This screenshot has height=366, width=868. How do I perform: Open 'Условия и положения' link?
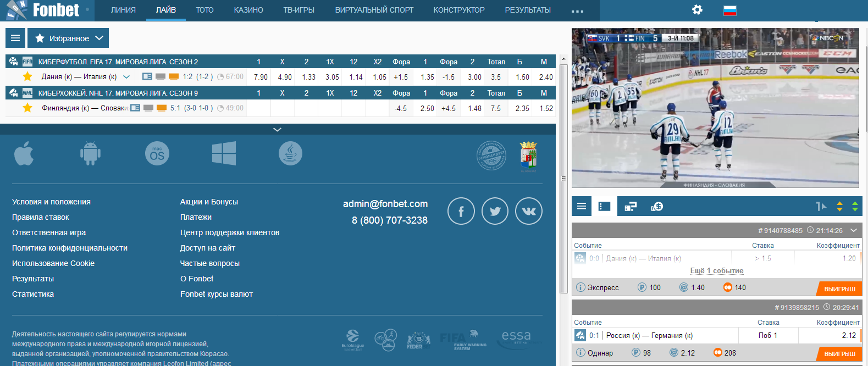pyautogui.click(x=51, y=202)
